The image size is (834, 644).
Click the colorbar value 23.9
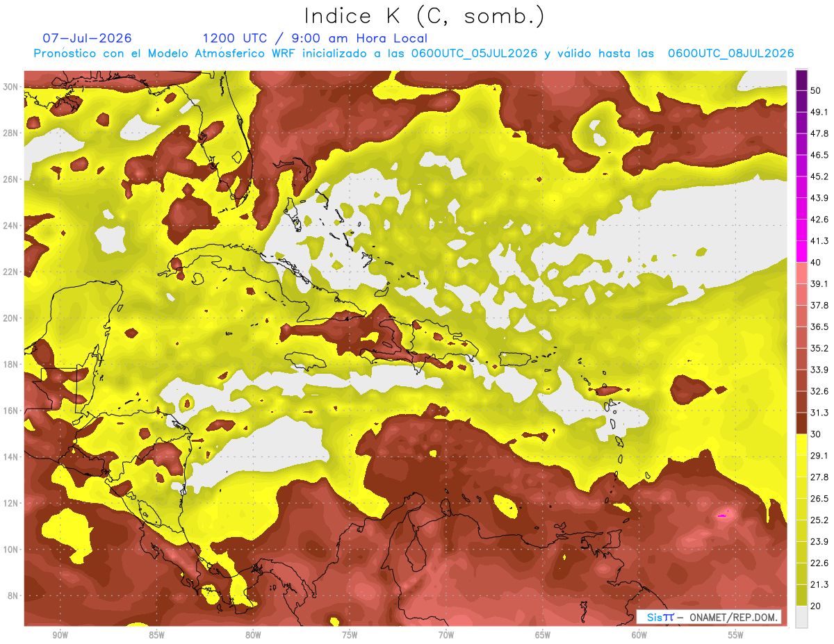pos(819,541)
